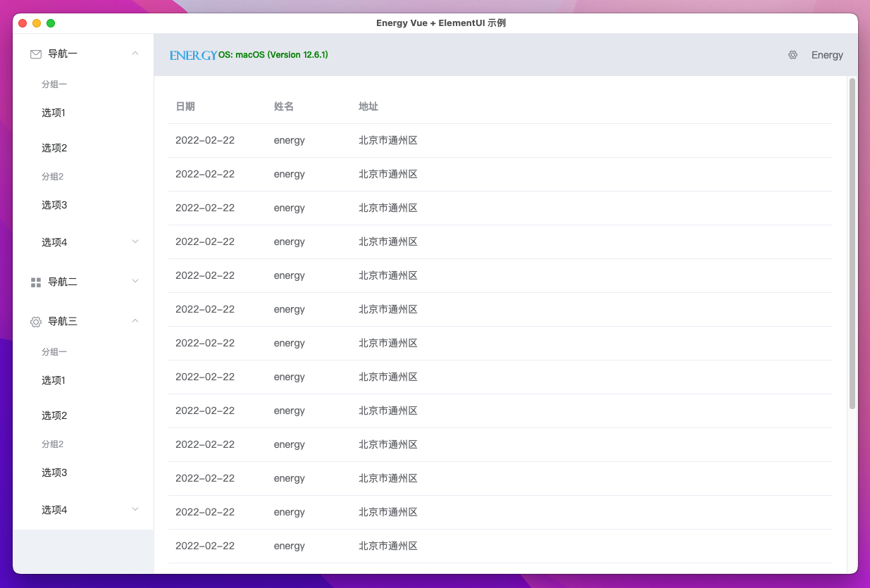Click the gear icon beside 导航三

[36, 321]
